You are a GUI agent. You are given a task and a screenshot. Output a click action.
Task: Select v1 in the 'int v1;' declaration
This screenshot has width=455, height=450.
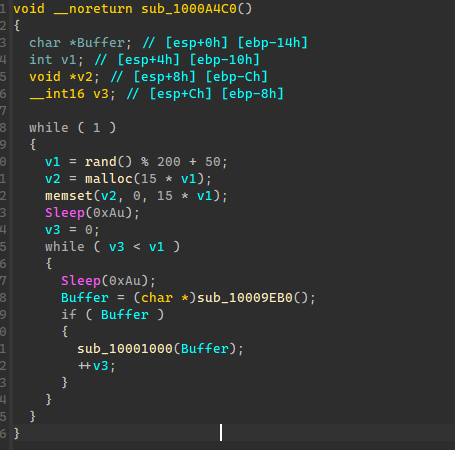pos(69,60)
